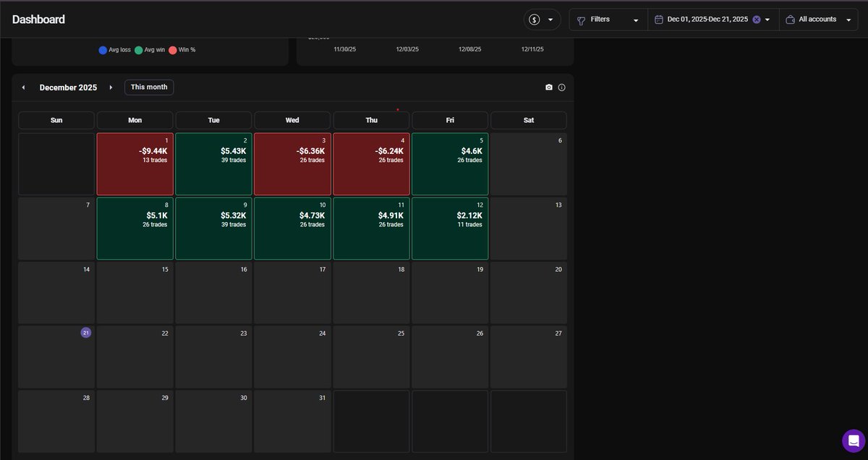The width and height of the screenshot is (868, 460).
Task: Click the Mon column header
Action: [135, 120]
